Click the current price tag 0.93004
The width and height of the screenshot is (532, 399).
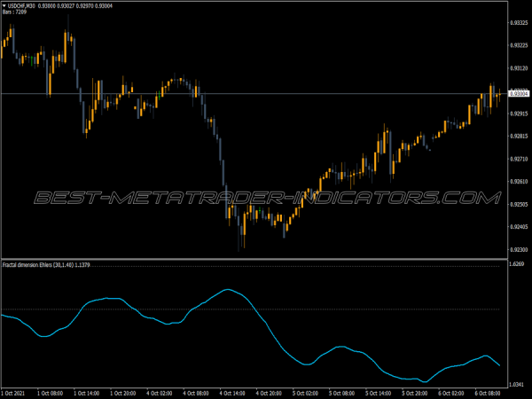[519, 94]
